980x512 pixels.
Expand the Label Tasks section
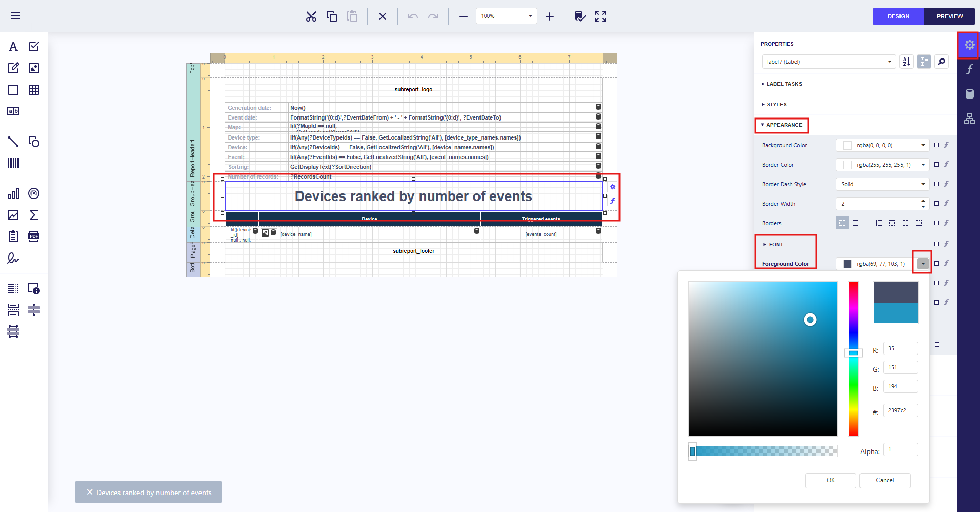(x=784, y=84)
